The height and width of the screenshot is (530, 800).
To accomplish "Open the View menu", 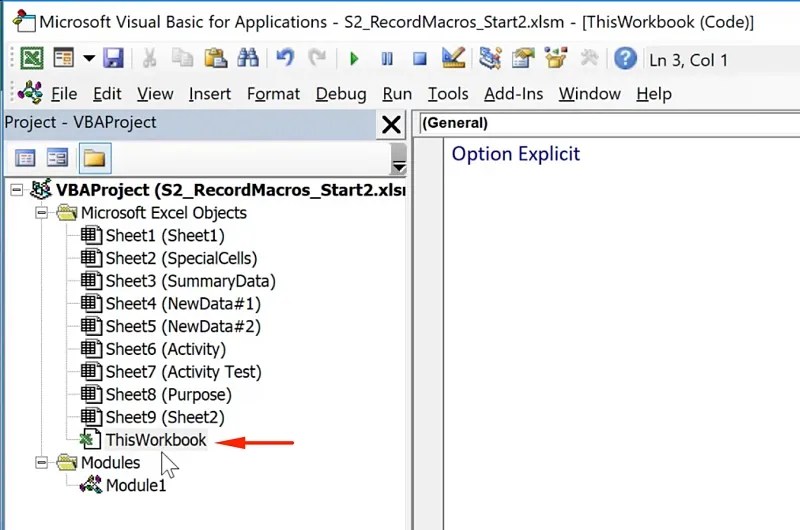I will 155,94.
